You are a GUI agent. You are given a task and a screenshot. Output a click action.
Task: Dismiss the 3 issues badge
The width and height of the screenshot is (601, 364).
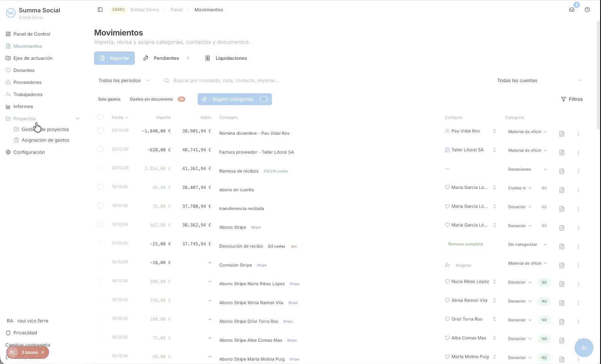coord(43,352)
